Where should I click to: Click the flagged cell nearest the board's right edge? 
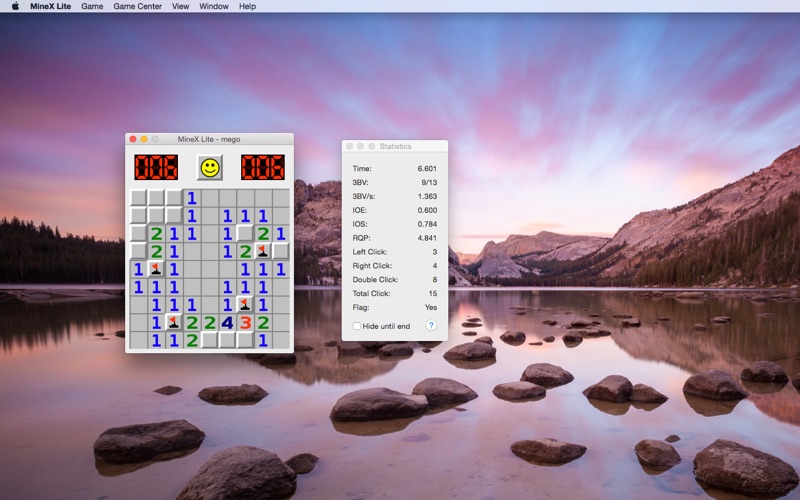click(263, 251)
